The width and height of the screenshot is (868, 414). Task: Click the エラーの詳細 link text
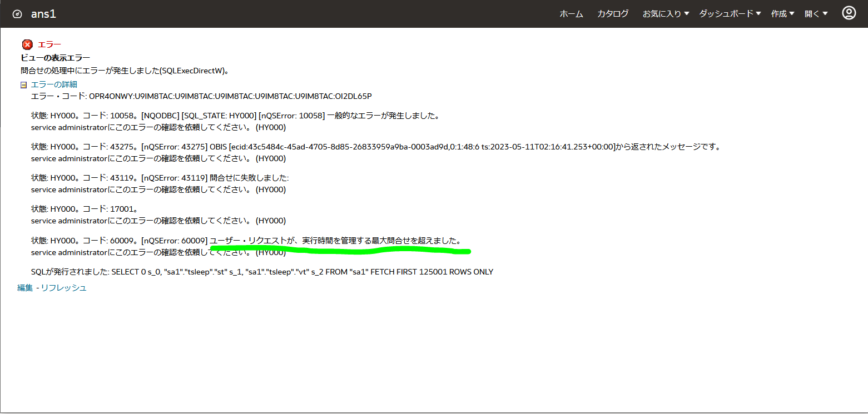click(54, 84)
